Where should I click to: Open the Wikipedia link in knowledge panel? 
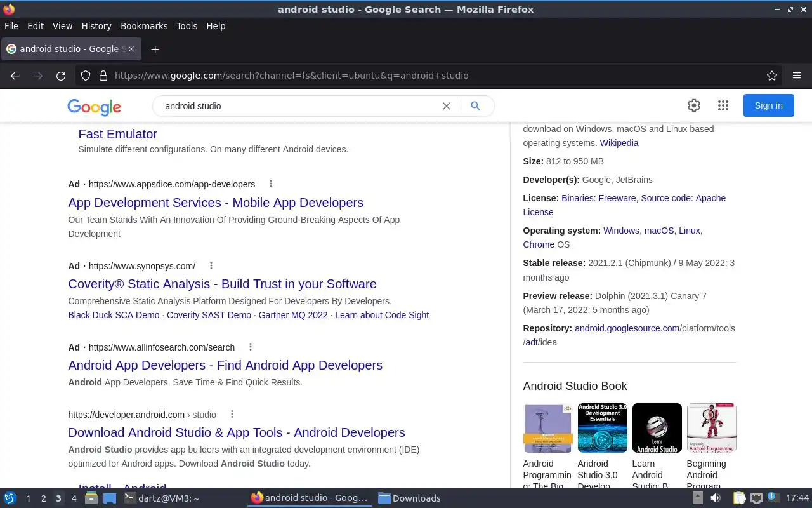click(619, 143)
